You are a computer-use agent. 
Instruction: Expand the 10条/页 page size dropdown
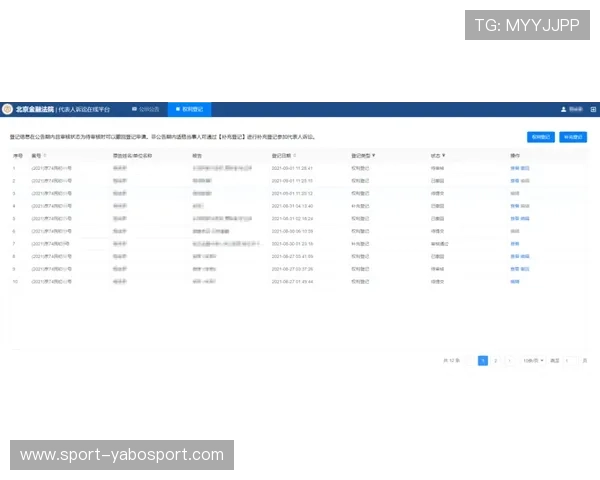(x=531, y=359)
